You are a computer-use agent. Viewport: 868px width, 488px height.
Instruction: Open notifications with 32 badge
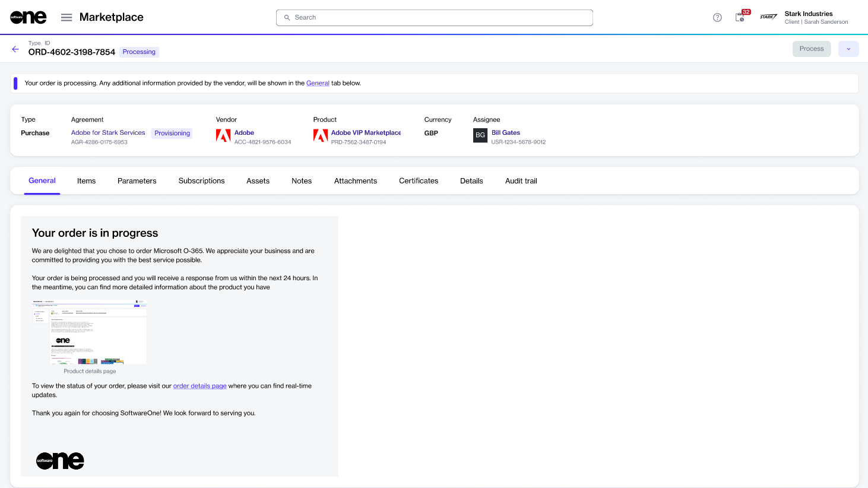tap(740, 17)
